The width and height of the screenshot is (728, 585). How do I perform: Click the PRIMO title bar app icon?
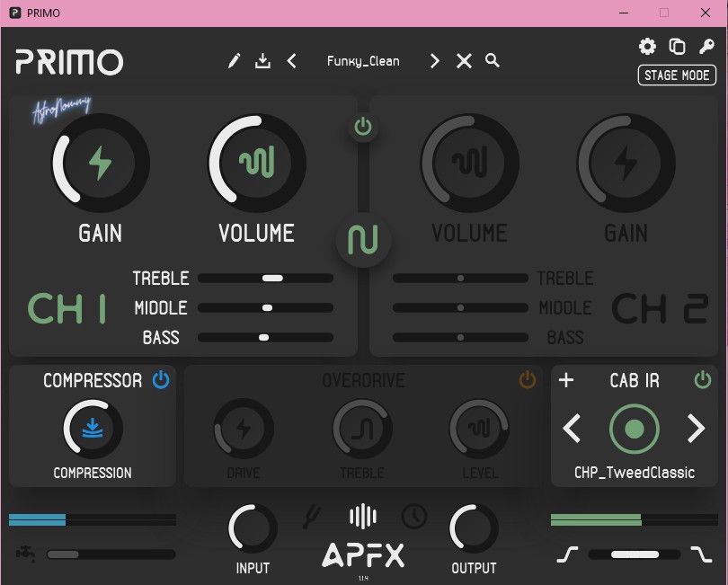(15, 13)
